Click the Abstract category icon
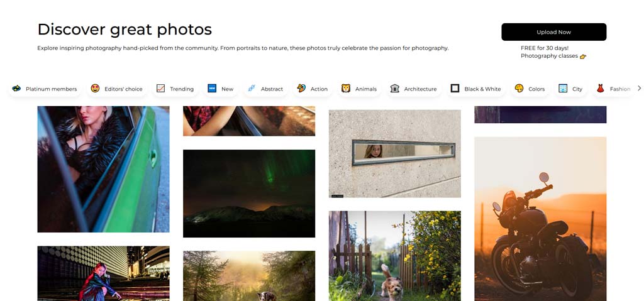This screenshot has width=644, height=301. [x=252, y=88]
